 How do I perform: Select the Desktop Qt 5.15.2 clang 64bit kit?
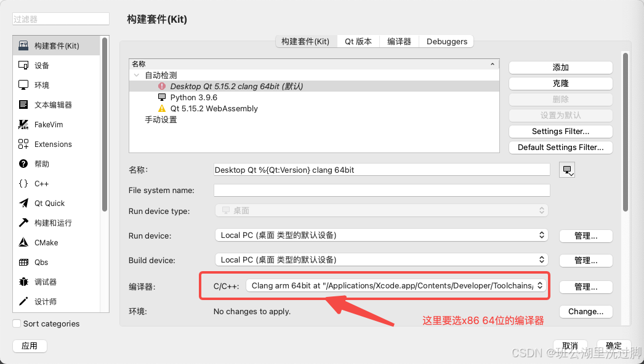pyautogui.click(x=314, y=86)
